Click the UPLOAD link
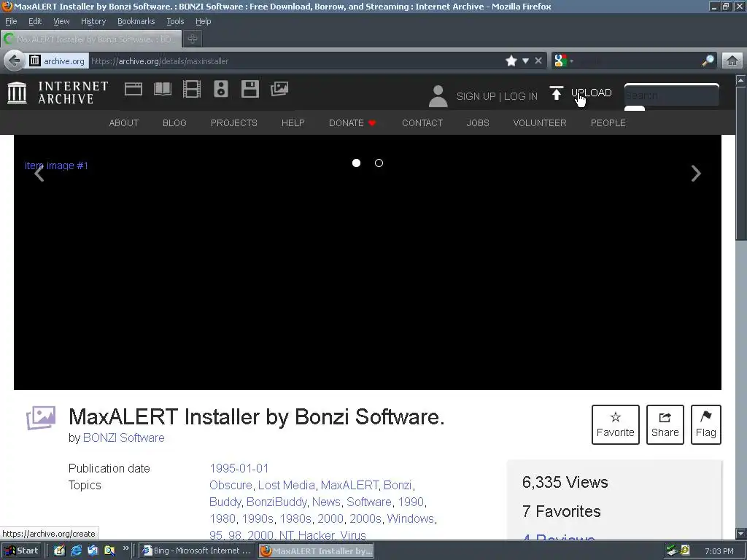 591,93
